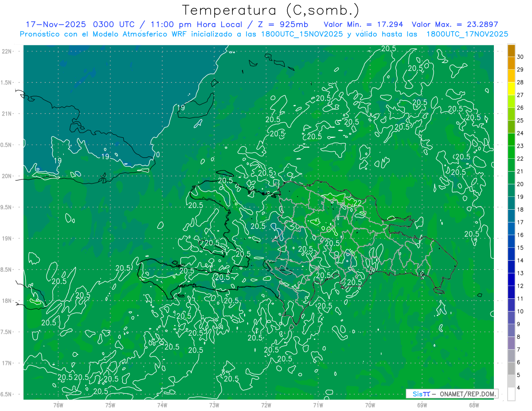Image resolution: width=532 pixels, height=411 pixels.
Task: Select the 30 label on the color scale
Action: (520, 57)
